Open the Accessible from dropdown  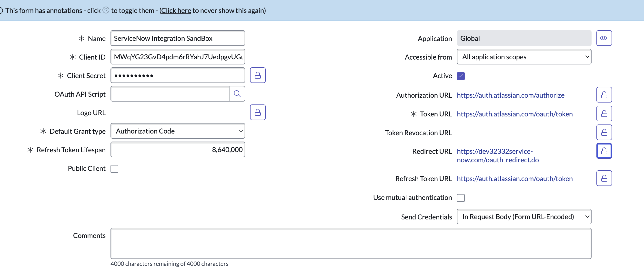pyautogui.click(x=524, y=57)
